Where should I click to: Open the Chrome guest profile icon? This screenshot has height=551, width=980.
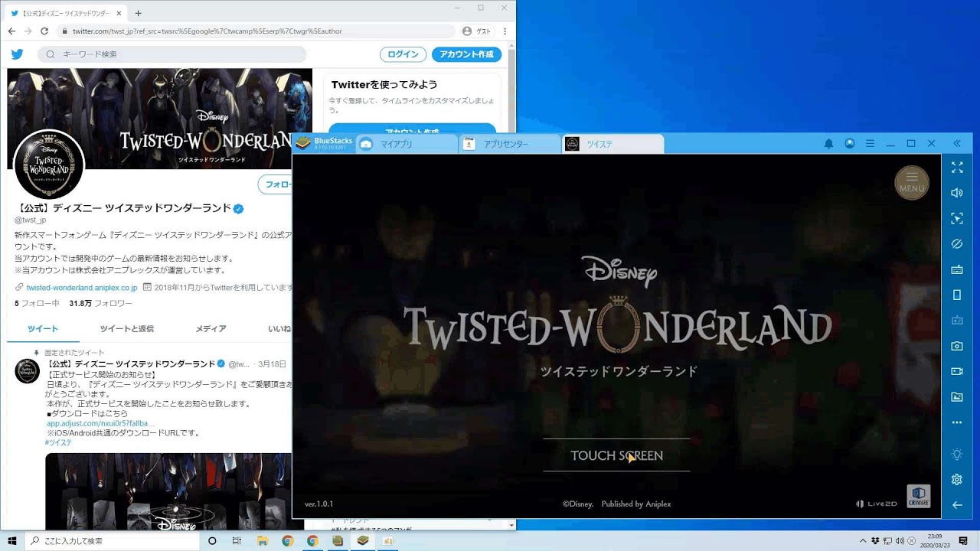[x=477, y=31]
